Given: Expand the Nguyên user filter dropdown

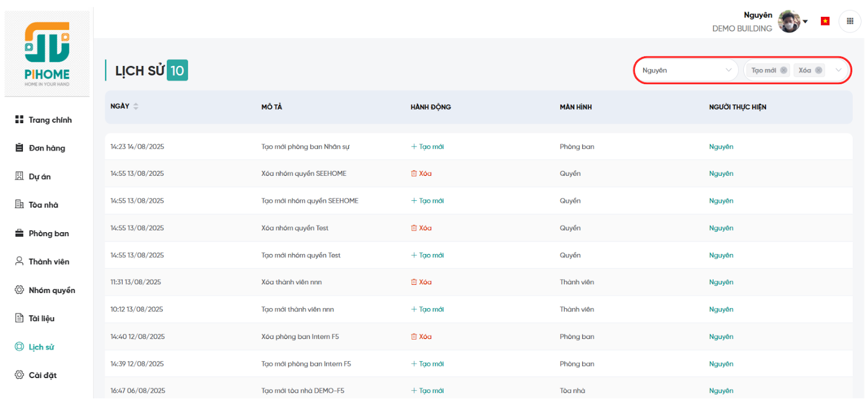Looking at the screenshot, I should 728,71.
